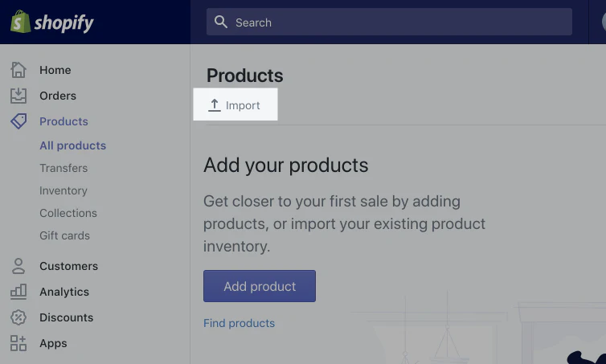Open the Gift cards submenu item
The width and height of the screenshot is (606, 364).
[x=64, y=235]
